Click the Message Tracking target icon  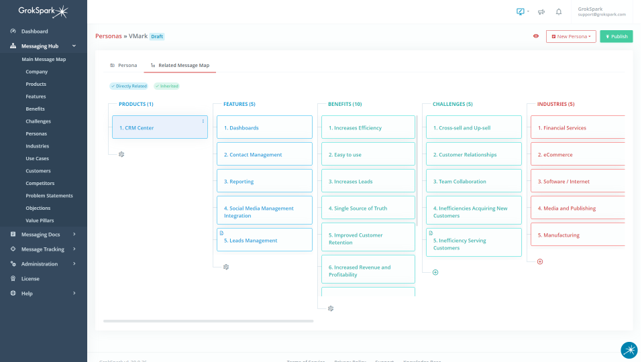pyautogui.click(x=13, y=249)
